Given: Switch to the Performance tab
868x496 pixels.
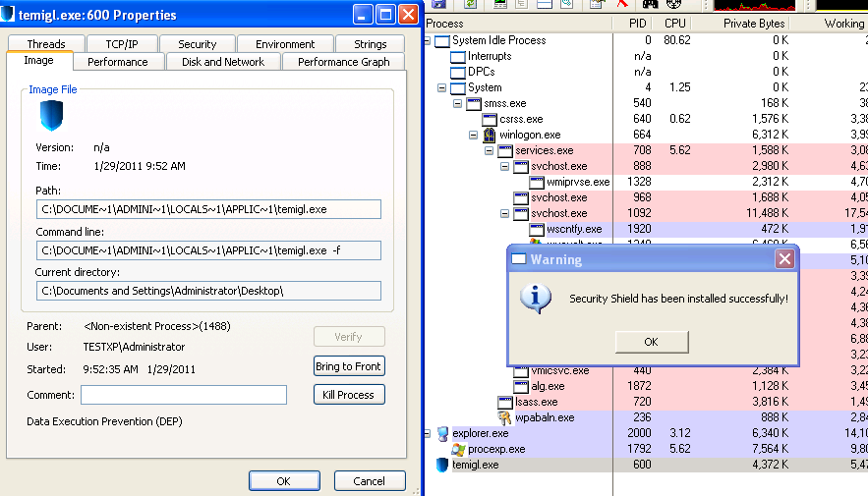Looking at the screenshot, I should (x=117, y=61).
